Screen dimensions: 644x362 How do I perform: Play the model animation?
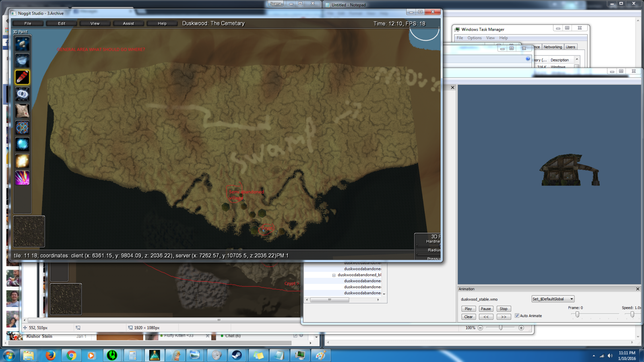(x=469, y=309)
